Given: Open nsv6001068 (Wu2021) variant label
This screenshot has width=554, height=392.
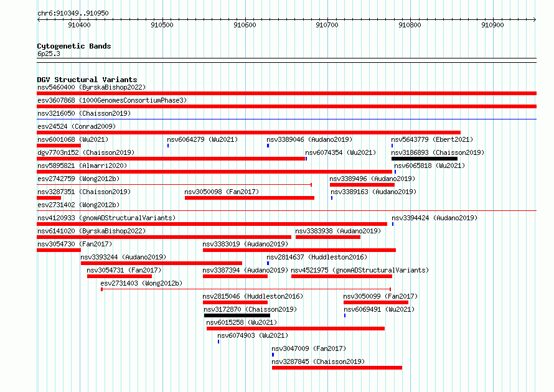Looking at the screenshot, I should tap(73, 139).
